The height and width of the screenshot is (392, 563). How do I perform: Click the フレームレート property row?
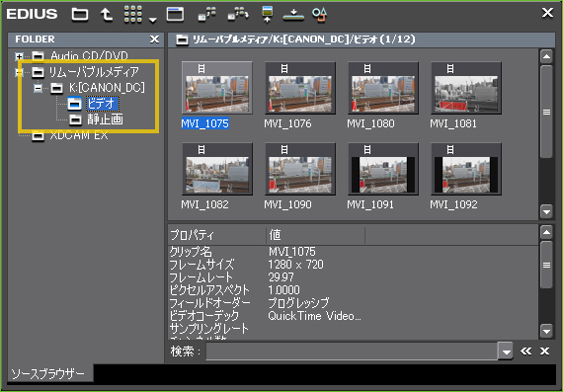tap(354, 277)
